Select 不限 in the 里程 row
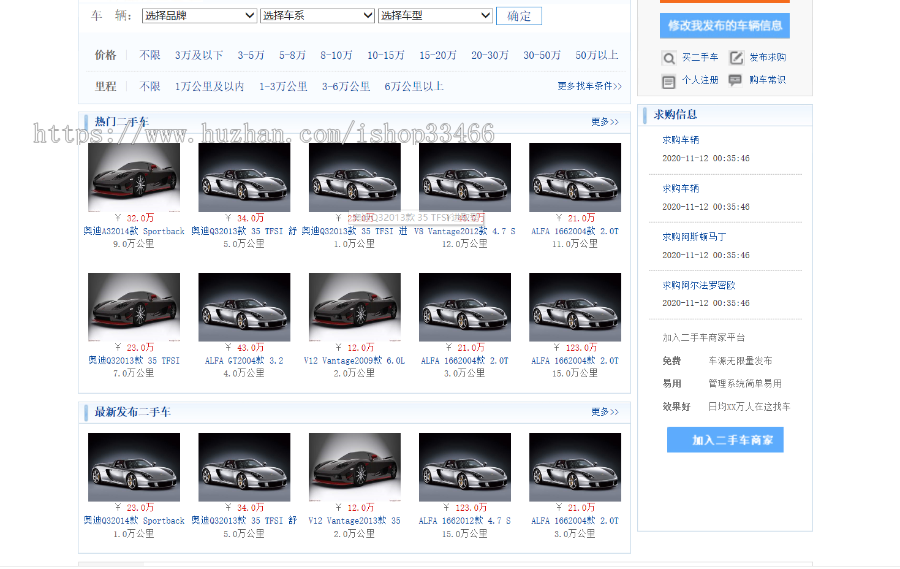The image size is (900, 569). 150,87
